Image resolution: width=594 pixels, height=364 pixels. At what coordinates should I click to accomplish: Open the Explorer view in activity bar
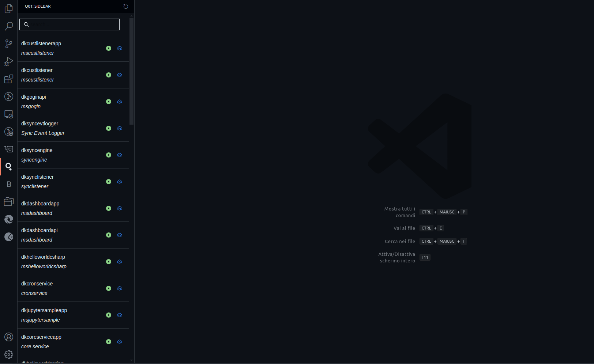[x=9, y=9]
